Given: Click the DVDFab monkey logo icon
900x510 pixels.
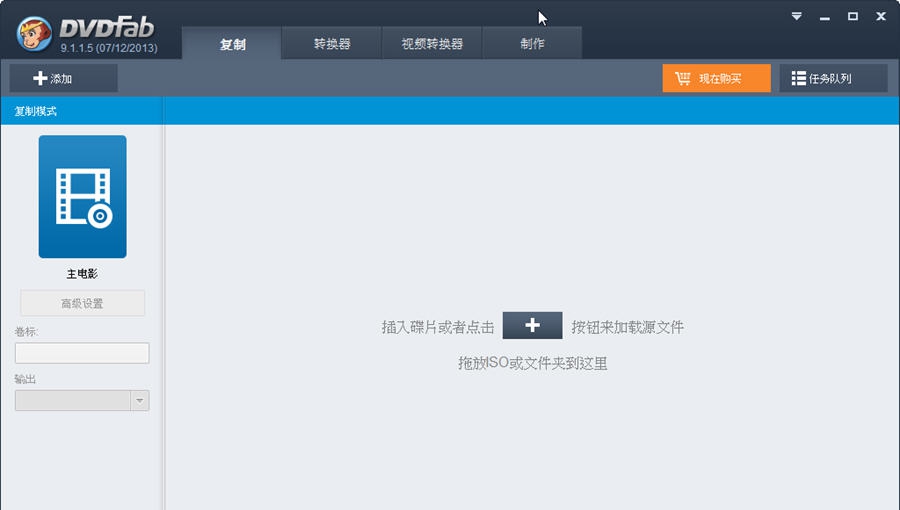Looking at the screenshot, I should coord(34,33).
